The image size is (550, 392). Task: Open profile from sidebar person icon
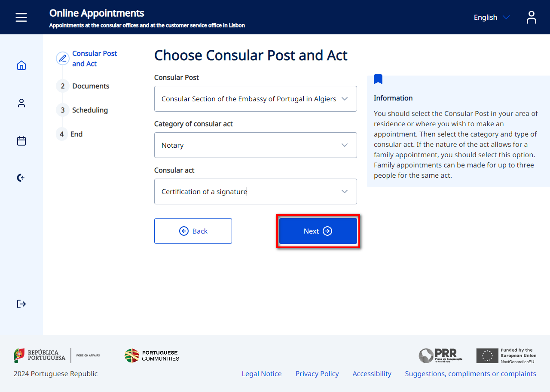pos(21,103)
